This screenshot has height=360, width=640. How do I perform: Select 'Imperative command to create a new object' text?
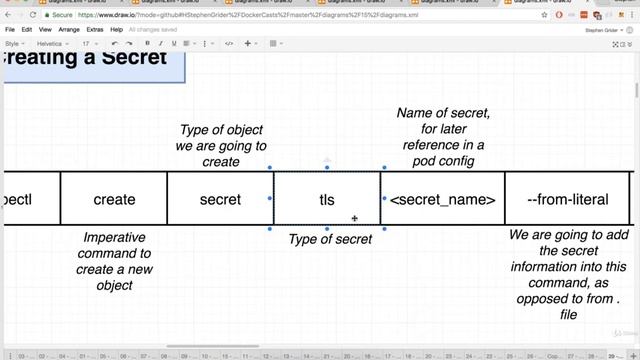pyautogui.click(x=114, y=261)
